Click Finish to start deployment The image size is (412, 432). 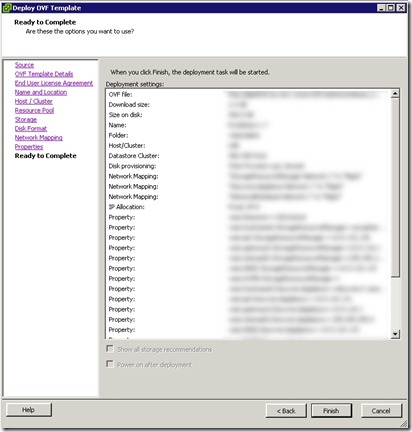click(x=331, y=411)
